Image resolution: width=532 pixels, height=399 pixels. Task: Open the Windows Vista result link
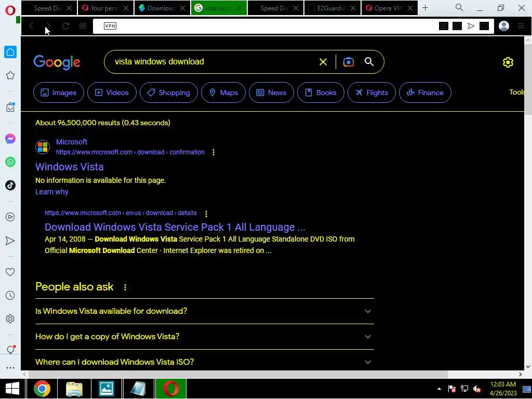70,167
